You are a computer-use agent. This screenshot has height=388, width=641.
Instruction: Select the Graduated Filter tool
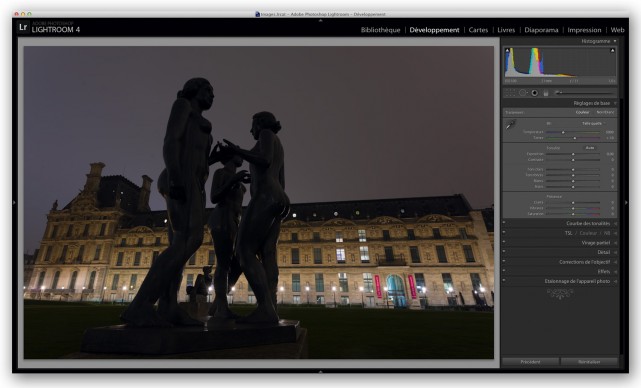click(x=545, y=93)
